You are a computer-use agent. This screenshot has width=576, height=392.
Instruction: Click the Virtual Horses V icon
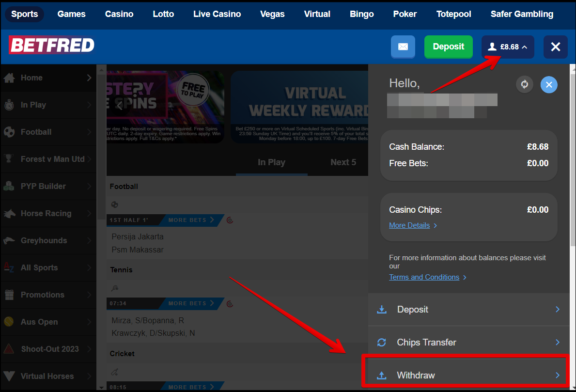9,376
